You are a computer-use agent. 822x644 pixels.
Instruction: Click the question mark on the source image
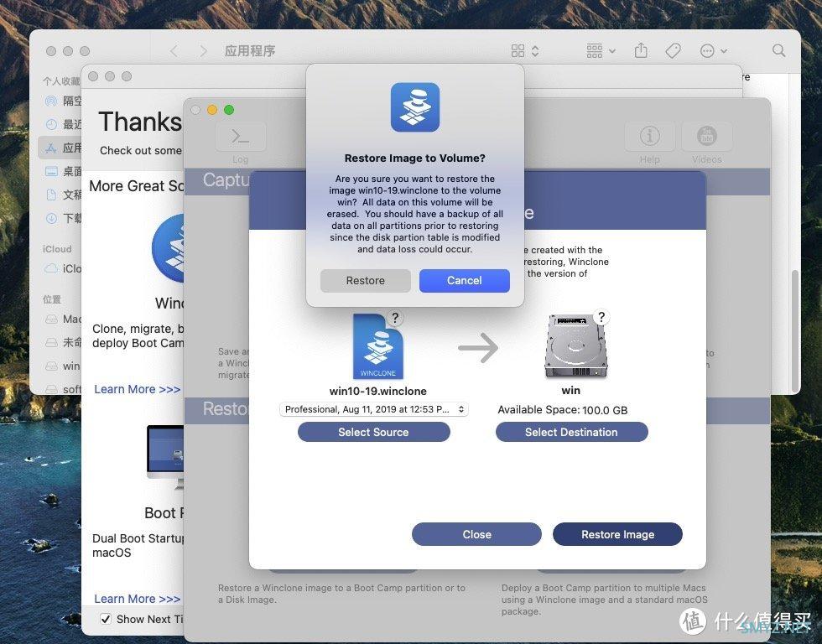coord(395,318)
